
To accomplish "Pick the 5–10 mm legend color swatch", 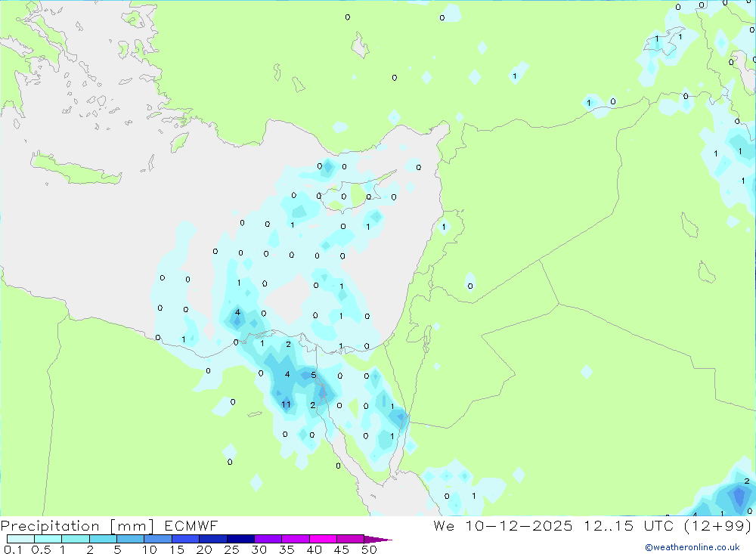I will 130,539.
